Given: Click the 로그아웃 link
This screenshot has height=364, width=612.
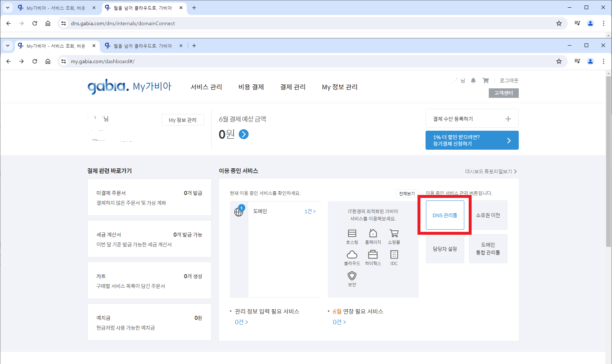Looking at the screenshot, I should (x=509, y=81).
